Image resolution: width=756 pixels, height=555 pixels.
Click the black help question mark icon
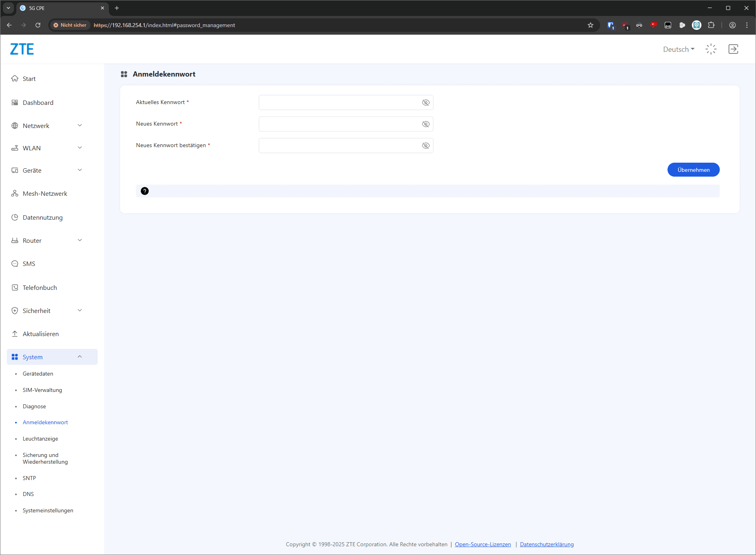coord(145,191)
